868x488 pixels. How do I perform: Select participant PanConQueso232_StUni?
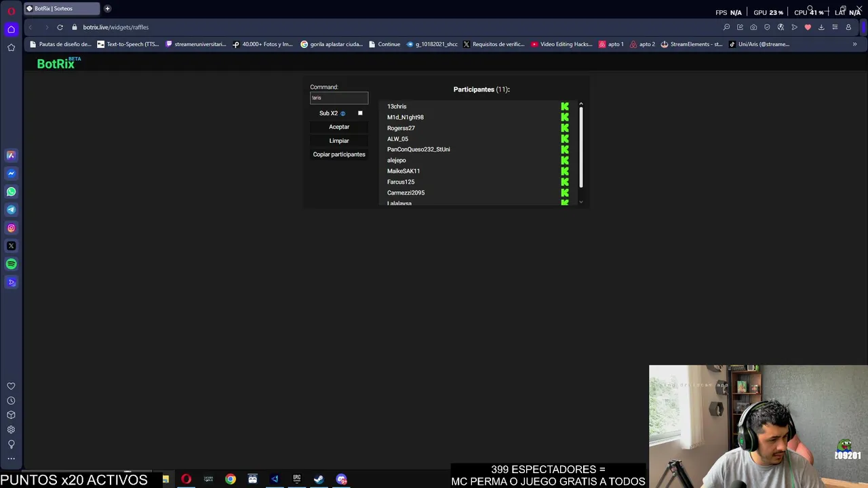(418, 149)
